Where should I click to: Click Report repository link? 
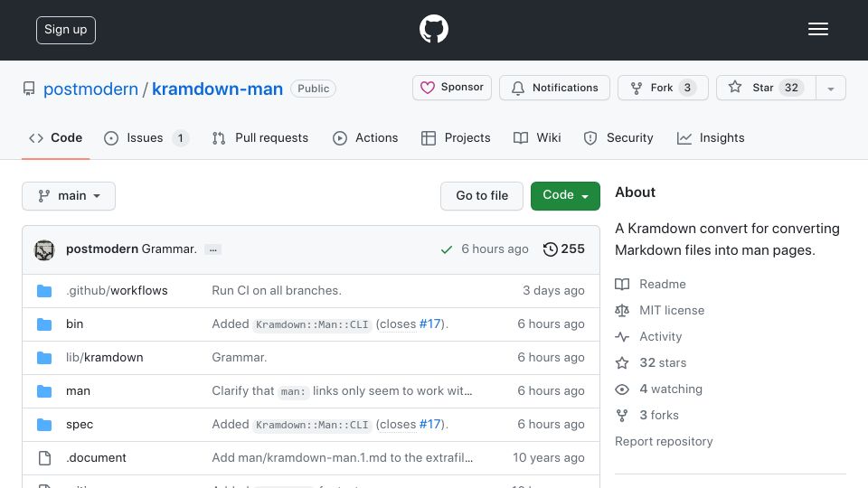[664, 441]
